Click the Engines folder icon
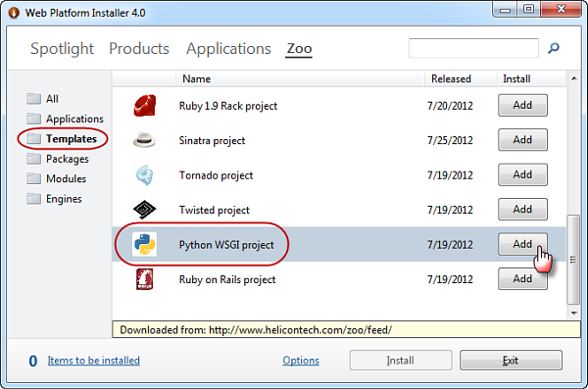 pyautogui.click(x=33, y=199)
